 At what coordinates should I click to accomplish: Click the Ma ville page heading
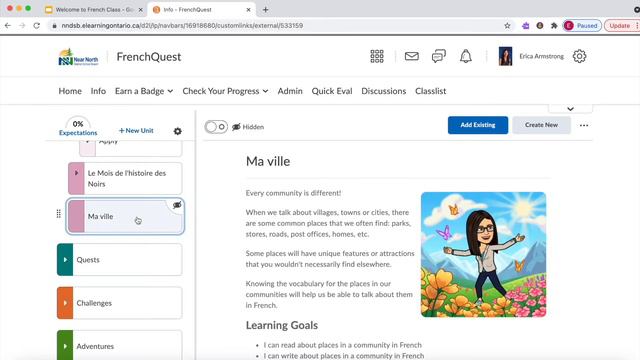click(x=268, y=161)
